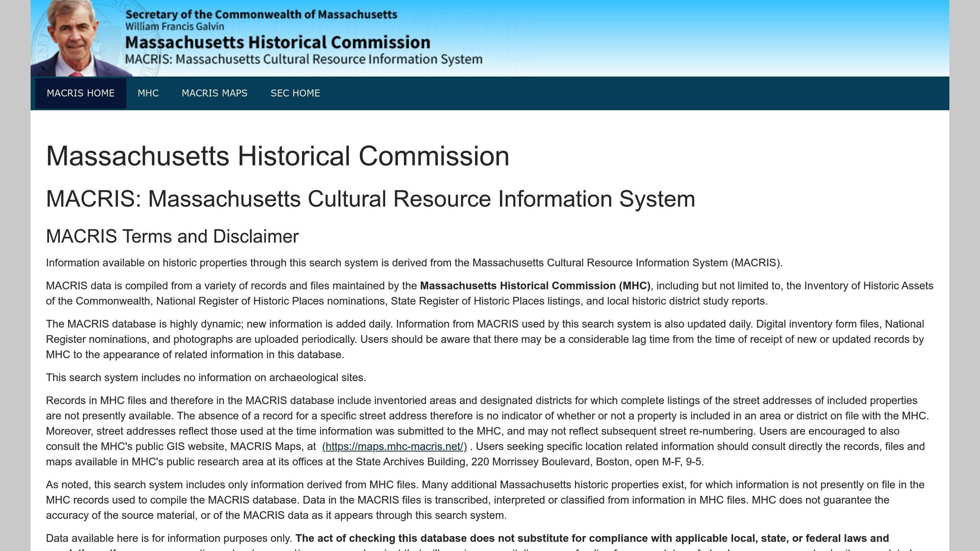Click paragraph beginning 'The MACRIS database is highly dynamic'
This screenshot has width=980, height=551.
pyautogui.click(x=485, y=339)
